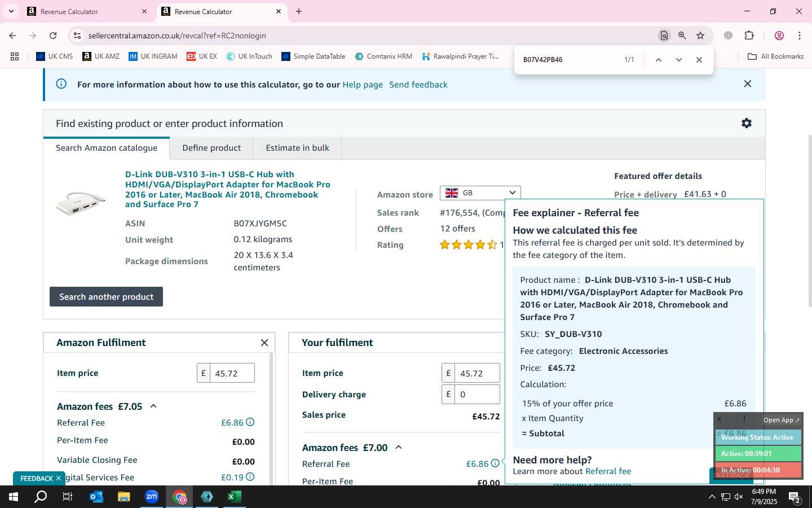Go to previous find result
The height and width of the screenshot is (508, 812).
(658, 60)
